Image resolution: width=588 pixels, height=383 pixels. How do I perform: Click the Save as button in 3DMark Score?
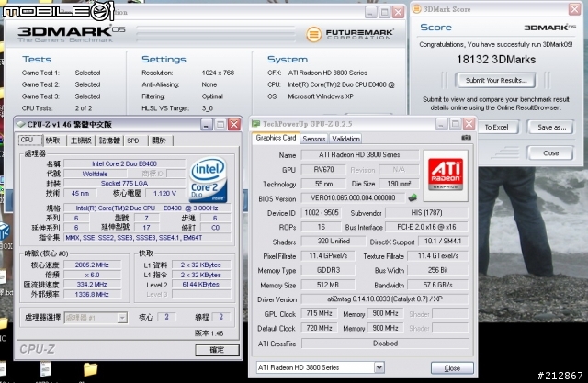(x=551, y=127)
